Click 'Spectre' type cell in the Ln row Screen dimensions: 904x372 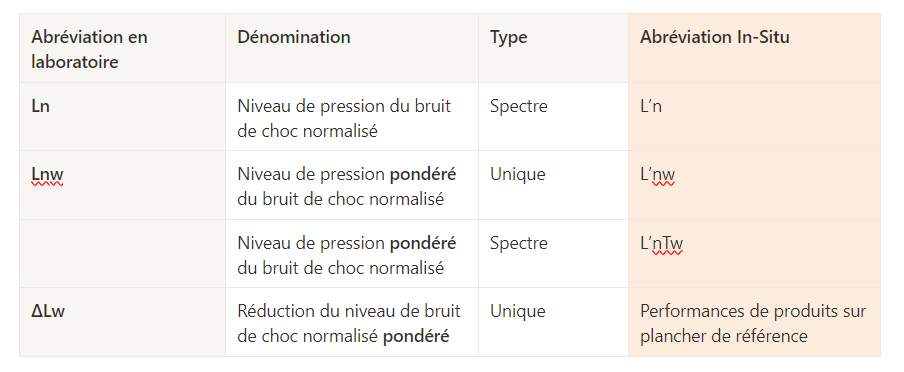coord(553,117)
